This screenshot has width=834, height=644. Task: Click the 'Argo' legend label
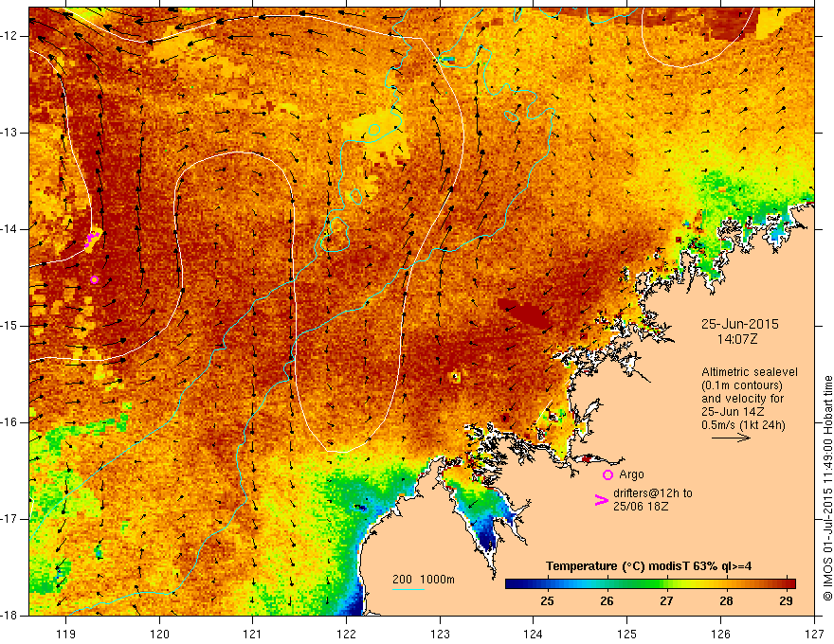click(631, 474)
